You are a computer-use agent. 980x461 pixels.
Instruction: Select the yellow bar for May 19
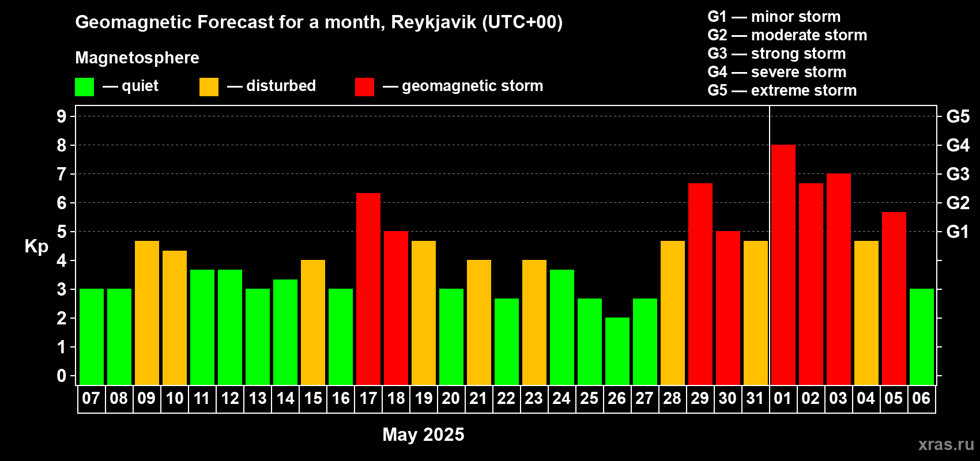(x=424, y=313)
